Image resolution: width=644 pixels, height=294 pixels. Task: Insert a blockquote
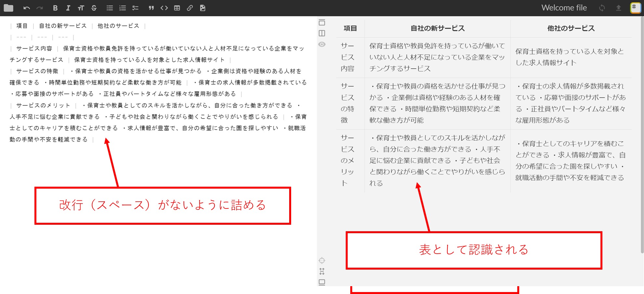coord(151,8)
